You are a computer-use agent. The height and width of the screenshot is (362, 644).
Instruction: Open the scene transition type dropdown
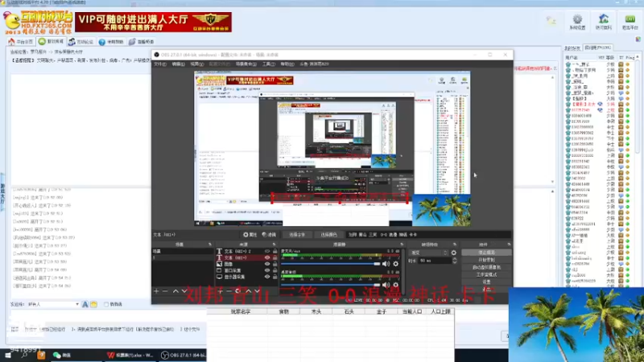[428, 253]
